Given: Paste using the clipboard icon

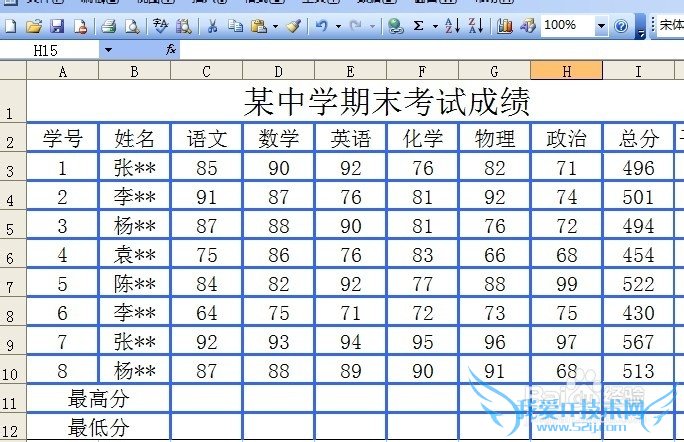Looking at the screenshot, I should 259,26.
